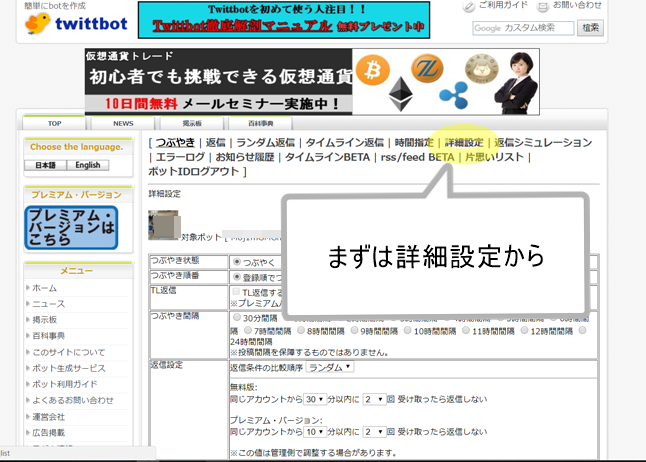Viewport: 646px width, 462px height.
Task: Select English language button
Action: 88,165
